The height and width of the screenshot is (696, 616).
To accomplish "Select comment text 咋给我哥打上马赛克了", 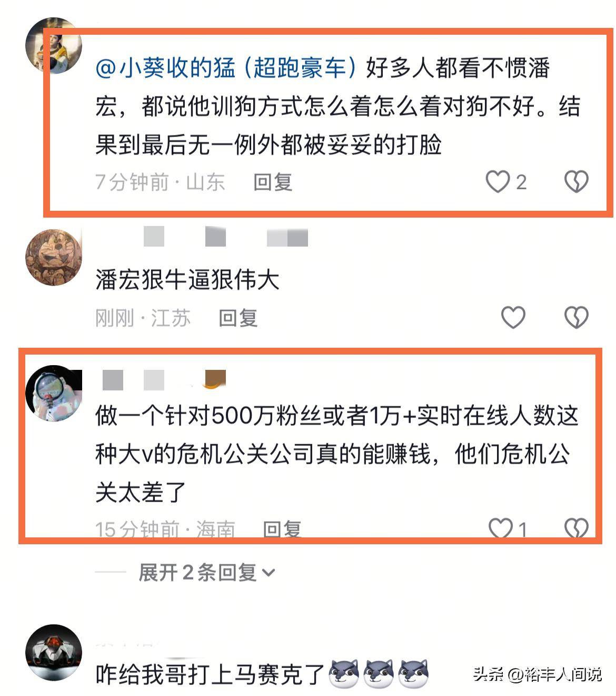I will [210, 674].
